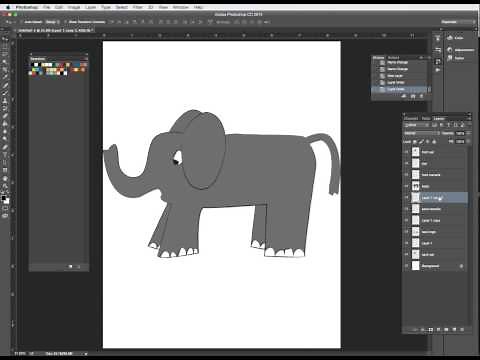Open the Layers panel flyout menu
Screen dimensions: 480x360
tap(469, 118)
